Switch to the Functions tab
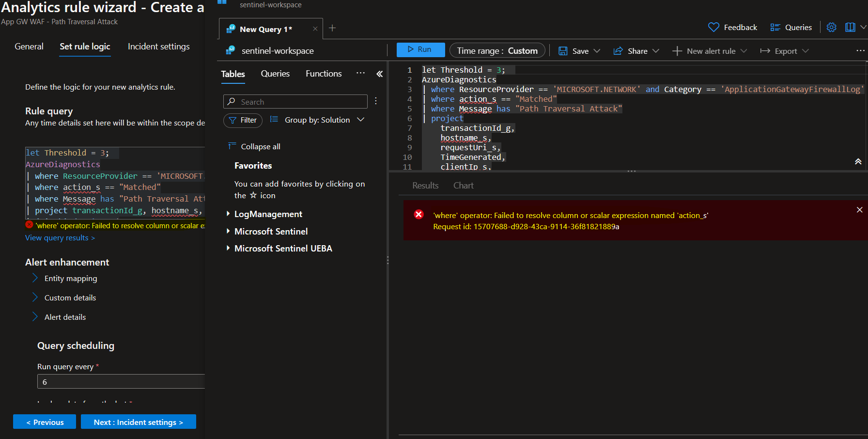This screenshot has width=868, height=439. [324, 74]
